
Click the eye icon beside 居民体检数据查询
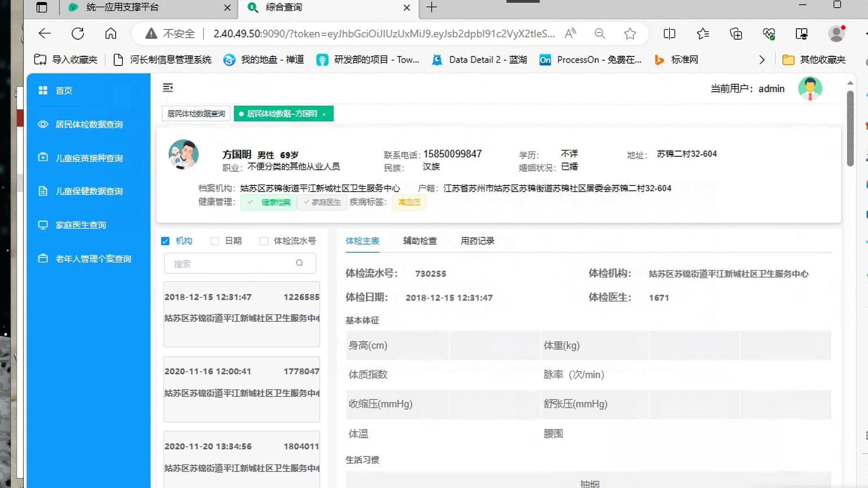43,124
